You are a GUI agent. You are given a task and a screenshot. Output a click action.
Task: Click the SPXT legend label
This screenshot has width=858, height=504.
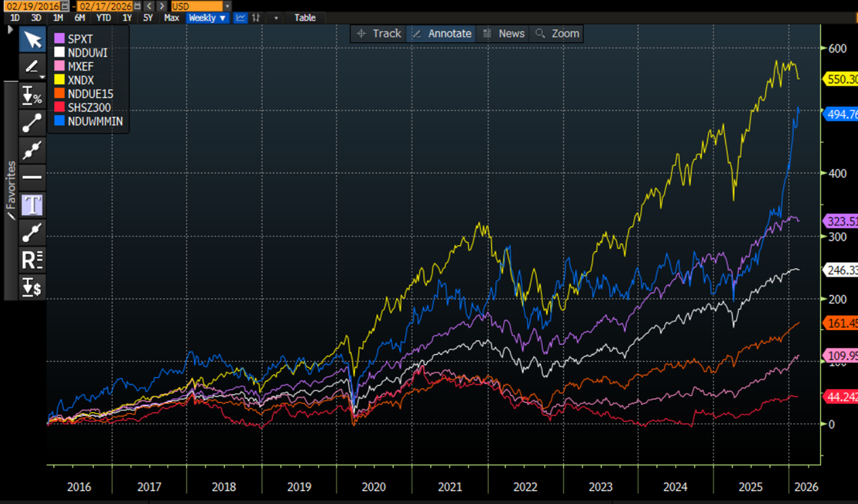80,39
